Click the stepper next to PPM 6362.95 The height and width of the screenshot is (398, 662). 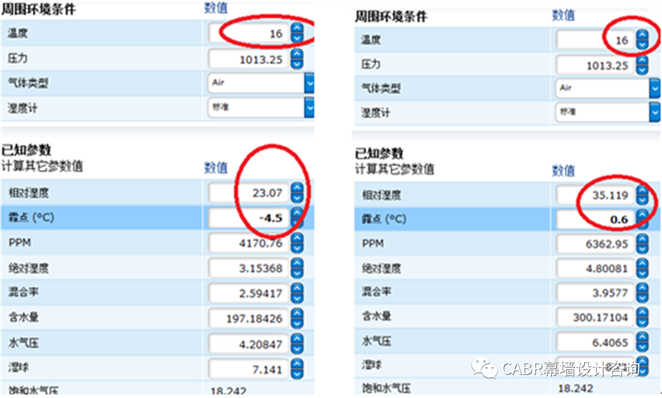643,244
